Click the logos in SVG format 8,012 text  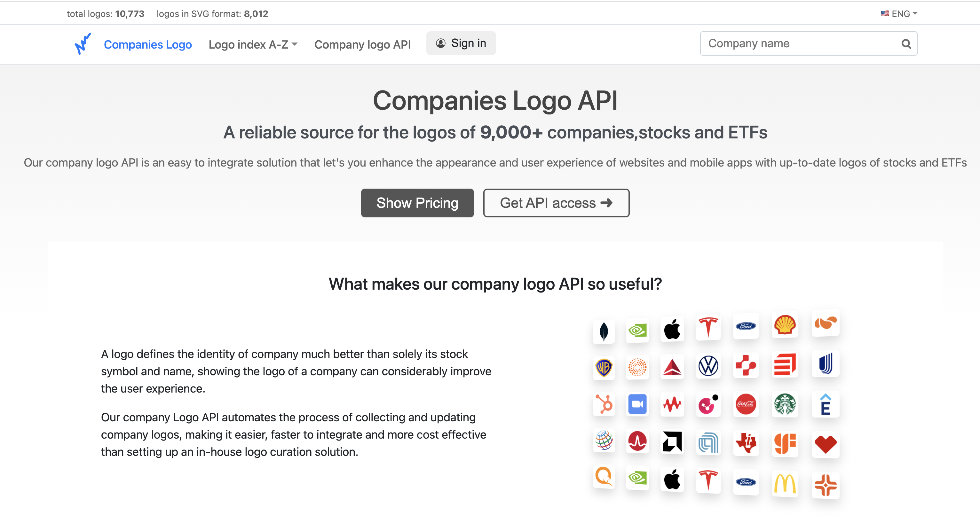212,14
